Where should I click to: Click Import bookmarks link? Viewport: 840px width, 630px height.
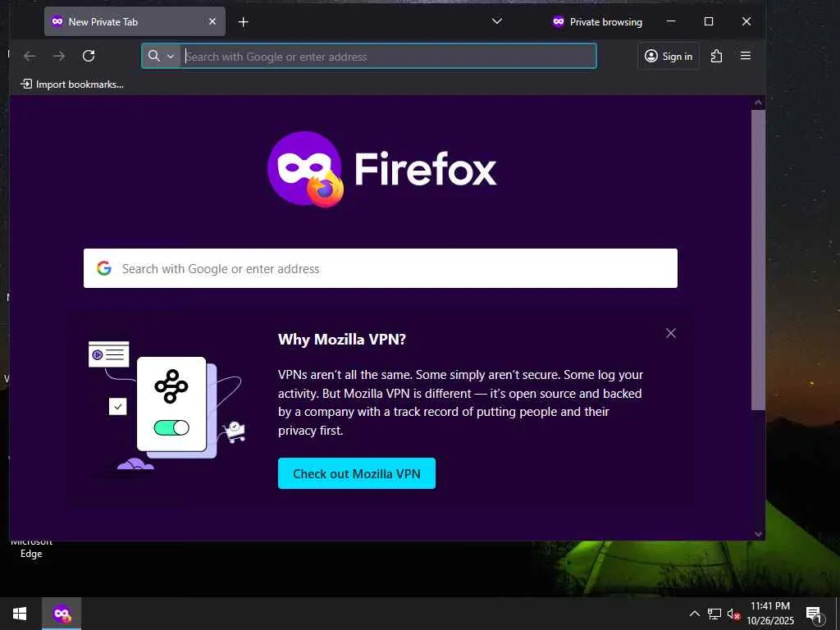(x=72, y=84)
